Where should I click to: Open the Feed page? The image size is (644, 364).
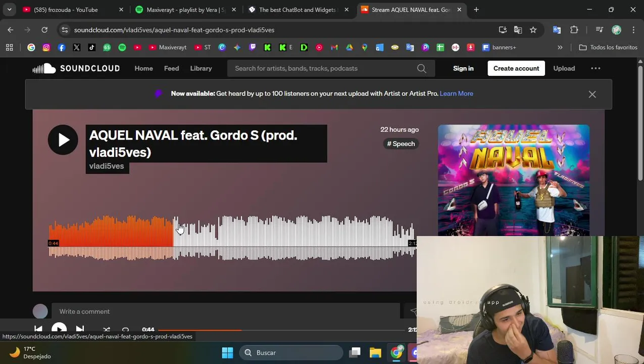point(171,68)
